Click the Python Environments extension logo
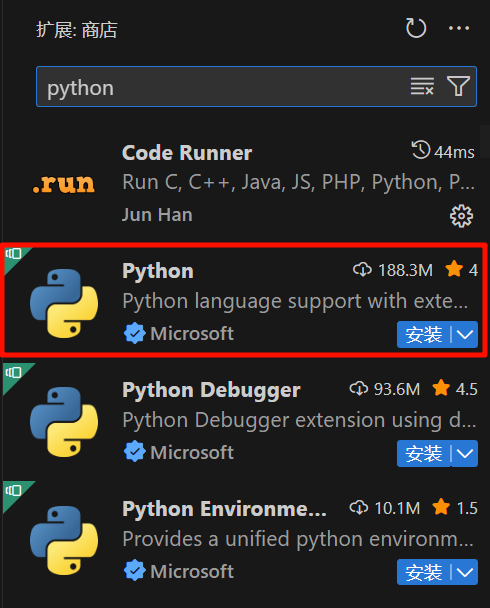Viewport: 490px width, 608px height. (x=64, y=541)
